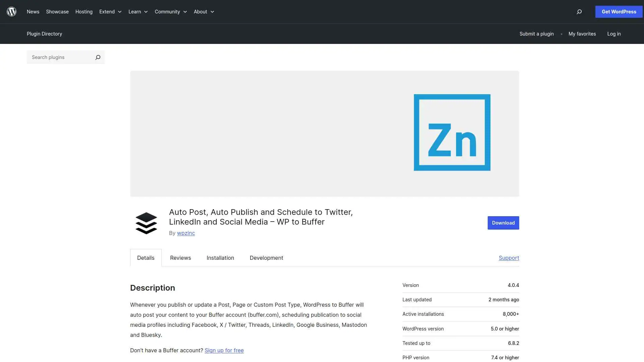Focus the Search plugins field
The width and height of the screenshot is (644, 362).
pyautogui.click(x=60, y=57)
